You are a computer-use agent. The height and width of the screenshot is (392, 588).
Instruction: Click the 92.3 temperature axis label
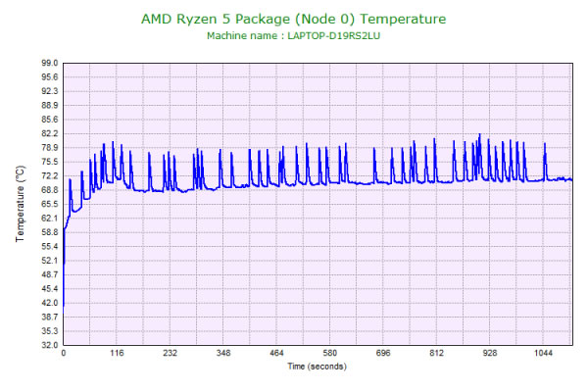point(50,91)
